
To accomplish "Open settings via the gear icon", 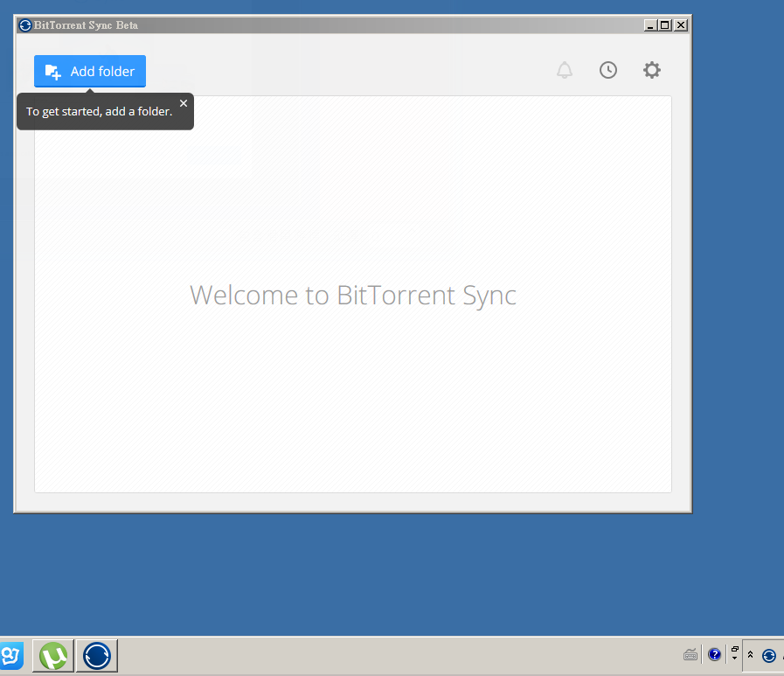I will click(x=652, y=70).
